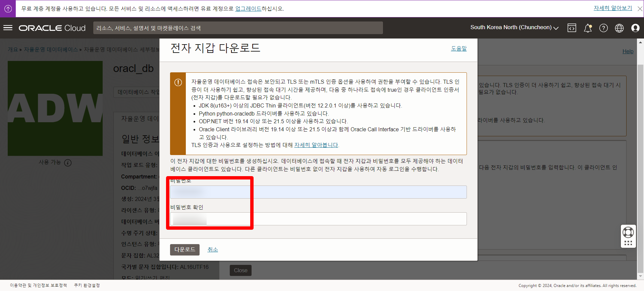Viewport: 644px width, 291px height.
Task: Click the 비밀번호 password field
Action: point(318,192)
